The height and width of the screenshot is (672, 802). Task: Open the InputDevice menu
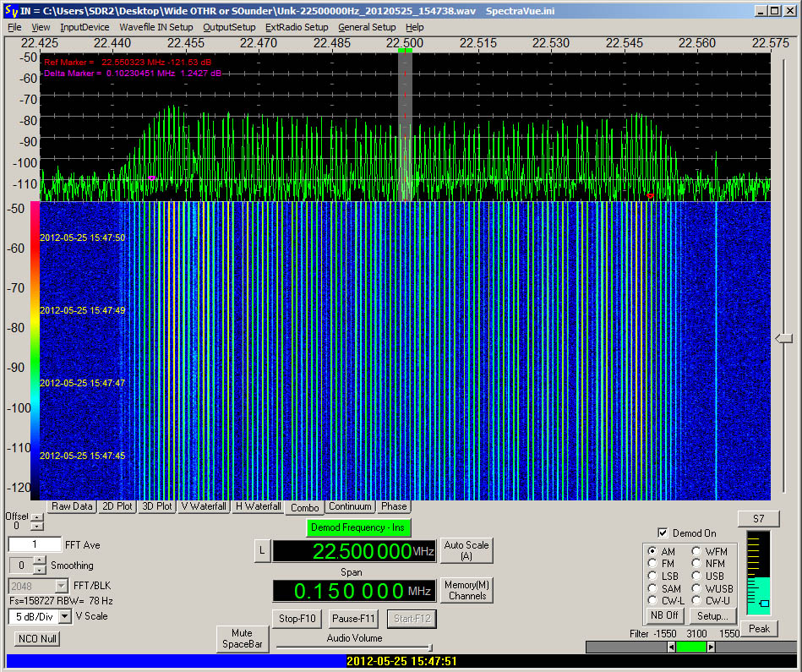click(x=85, y=27)
